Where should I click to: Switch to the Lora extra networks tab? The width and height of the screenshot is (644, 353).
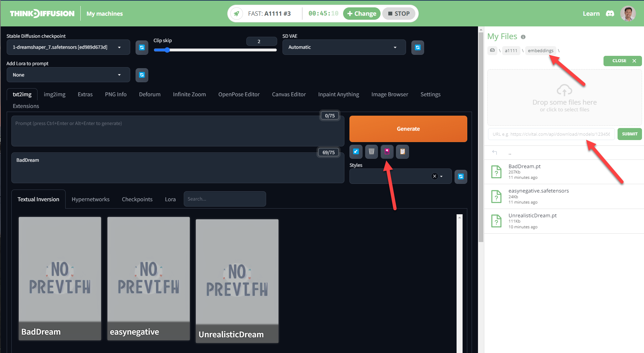[170, 199]
